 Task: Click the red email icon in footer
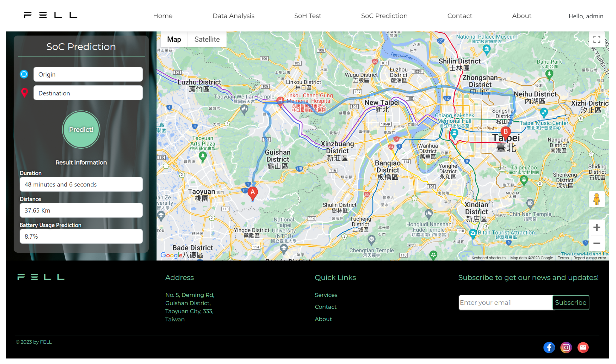583,347
